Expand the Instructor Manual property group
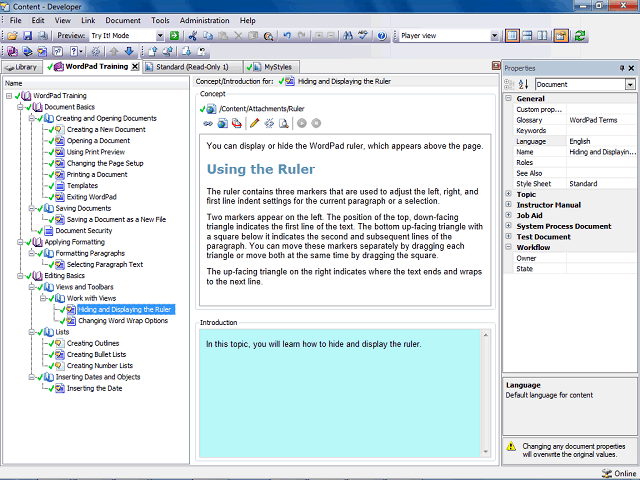Screen dimensions: 640x480 click(x=509, y=205)
